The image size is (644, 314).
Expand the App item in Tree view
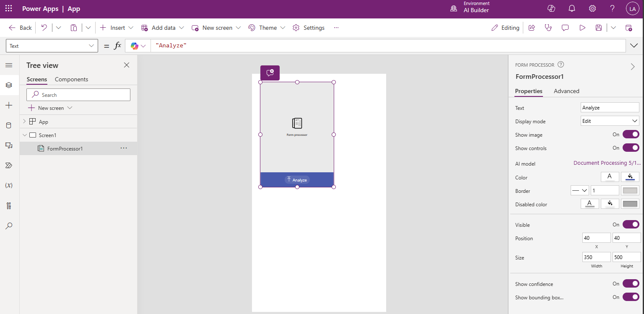(x=24, y=121)
